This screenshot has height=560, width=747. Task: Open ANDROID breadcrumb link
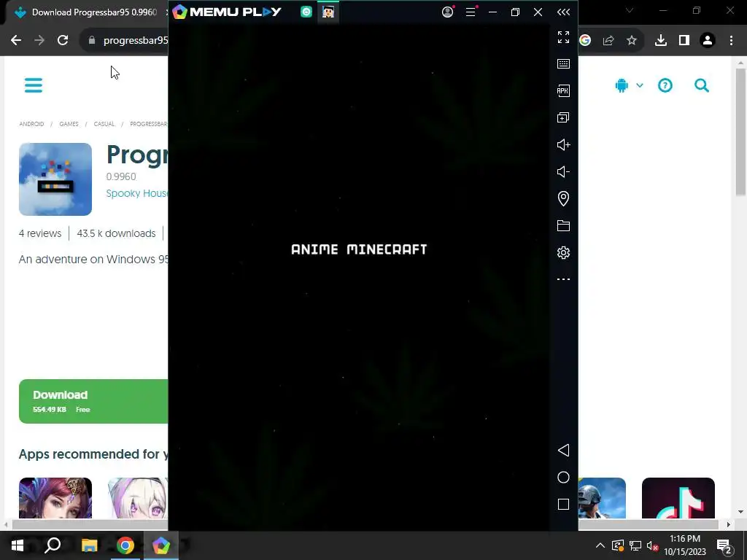tap(31, 124)
